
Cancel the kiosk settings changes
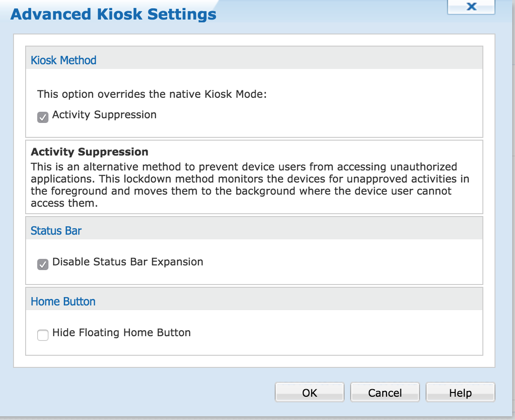coord(385,393)
